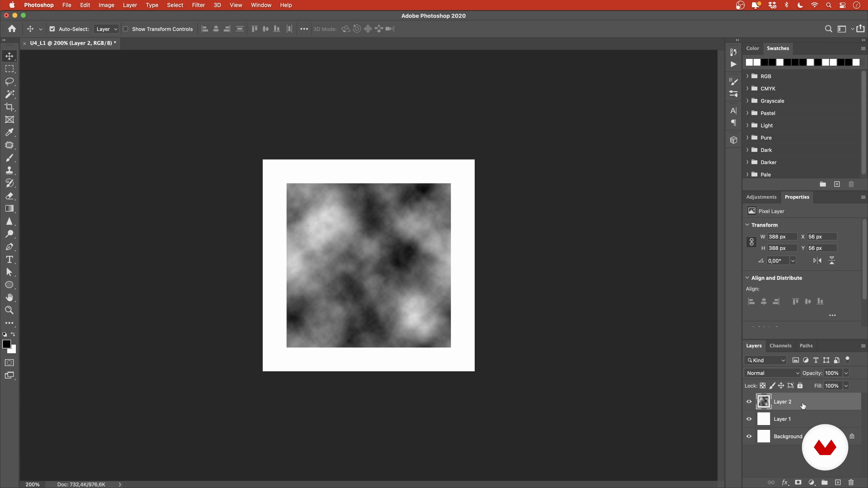Click more align options ellipsis in options bar
Screen dimensions: 868x488
point(304,29)
